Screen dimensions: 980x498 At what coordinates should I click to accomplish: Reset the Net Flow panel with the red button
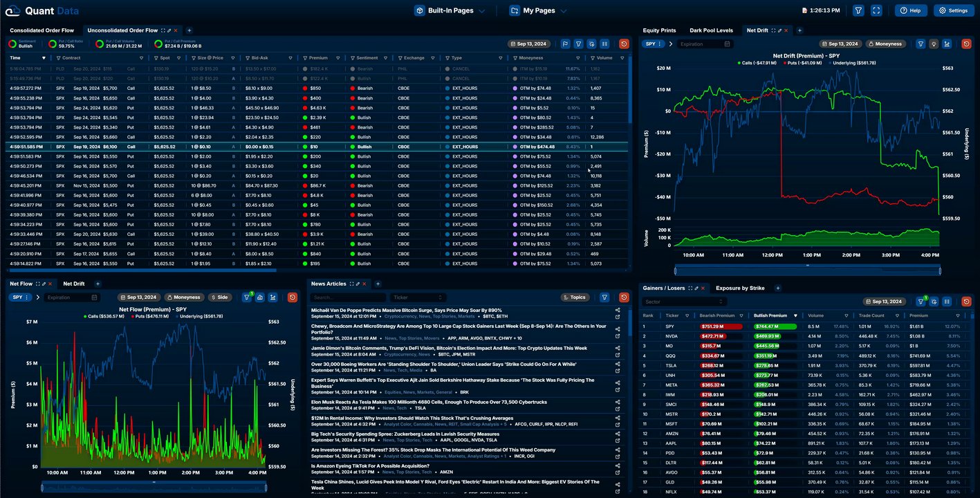pos(293,297)
